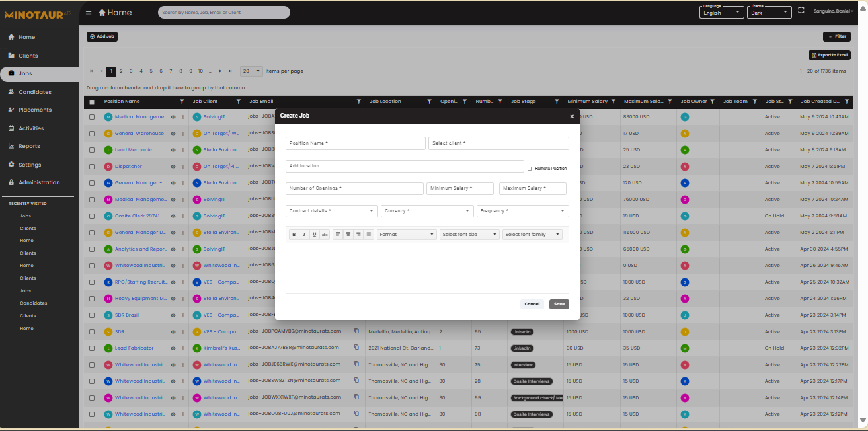
Task: Click the fullscreen icon in the top bar
Action: click(x=801, y=10)
